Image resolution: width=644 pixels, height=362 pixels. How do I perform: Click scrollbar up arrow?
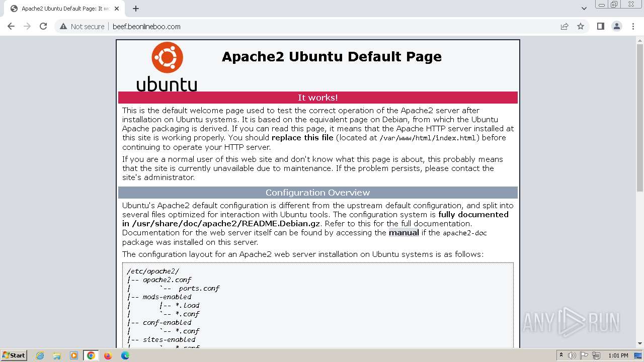coord(640,41)
